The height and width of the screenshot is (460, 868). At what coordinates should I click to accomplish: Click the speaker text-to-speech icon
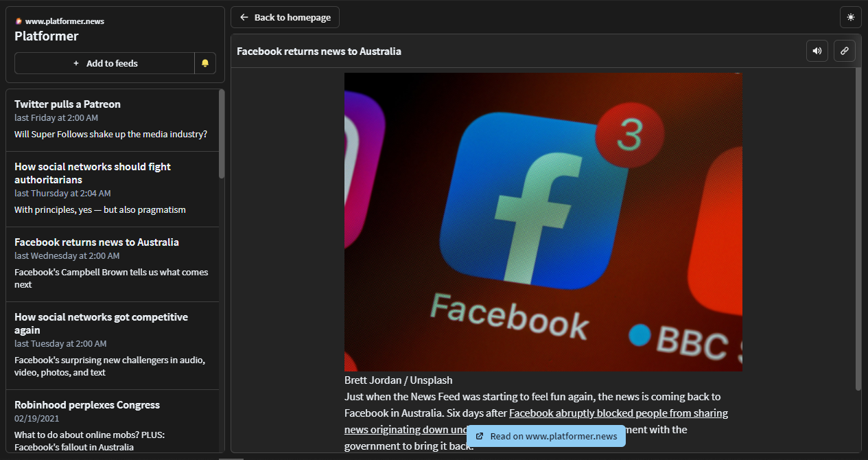[817, 51]
